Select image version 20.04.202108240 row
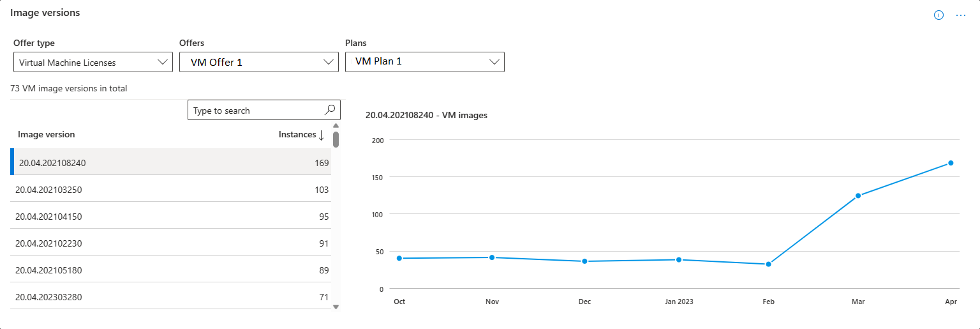This screenshot has height=329, width=980. [172, 163]
